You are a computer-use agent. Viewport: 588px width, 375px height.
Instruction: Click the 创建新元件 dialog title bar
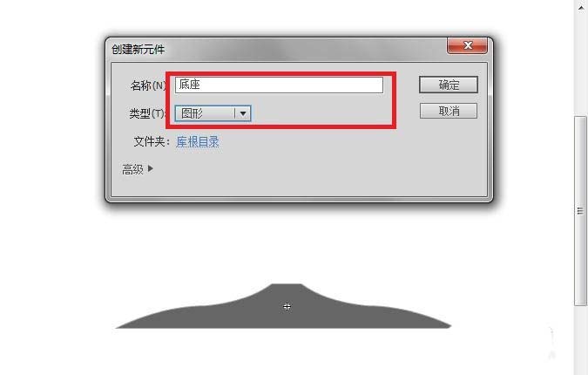[278, 49]
